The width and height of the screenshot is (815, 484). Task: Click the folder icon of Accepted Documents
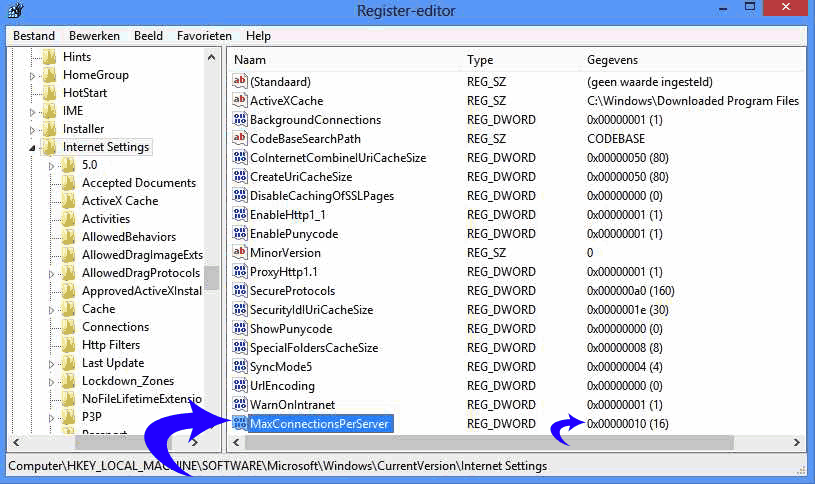[x=68, y=182]
